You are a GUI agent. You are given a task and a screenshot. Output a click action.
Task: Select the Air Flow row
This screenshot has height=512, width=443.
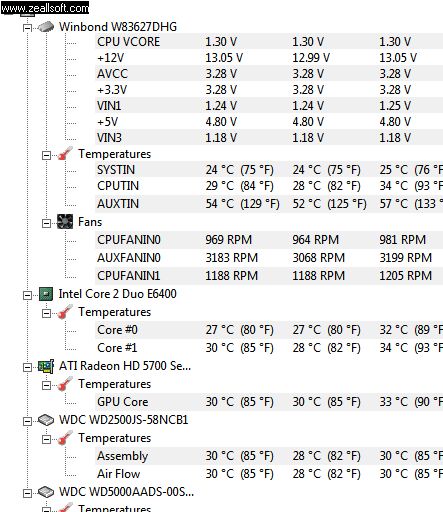tap(269, 474)
